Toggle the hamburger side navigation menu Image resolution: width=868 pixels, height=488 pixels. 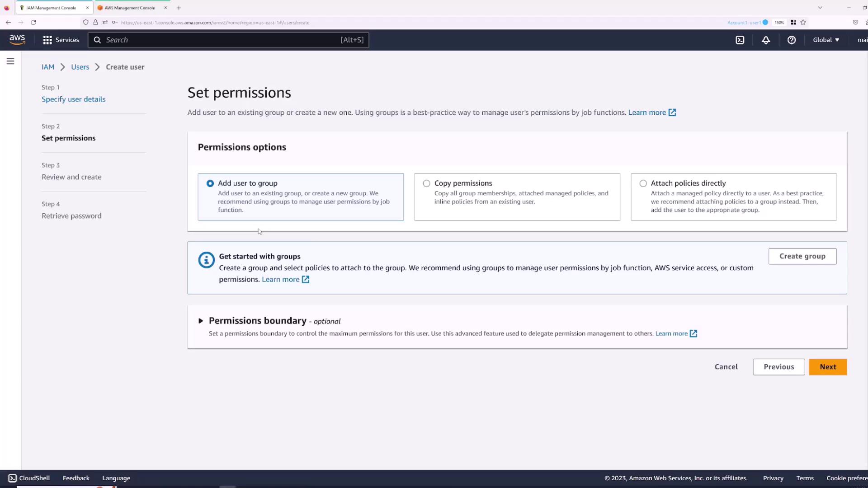(x=10, y=61)
